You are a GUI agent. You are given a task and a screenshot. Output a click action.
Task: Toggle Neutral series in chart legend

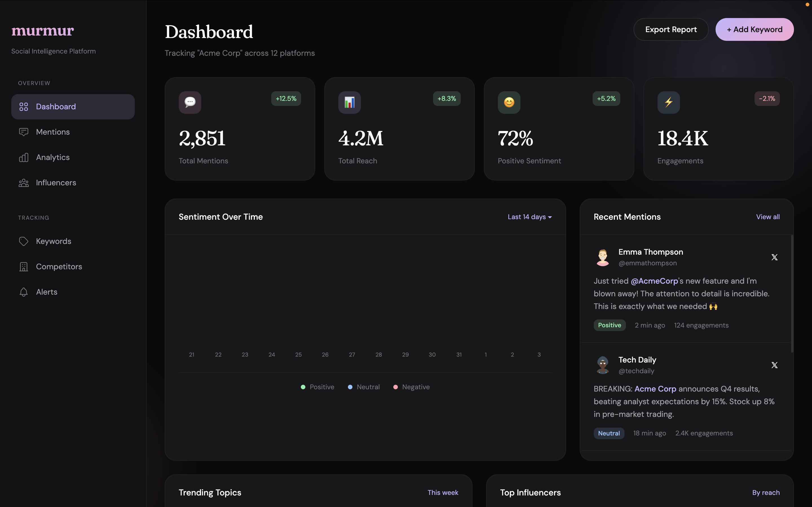[x=364, y=387]
